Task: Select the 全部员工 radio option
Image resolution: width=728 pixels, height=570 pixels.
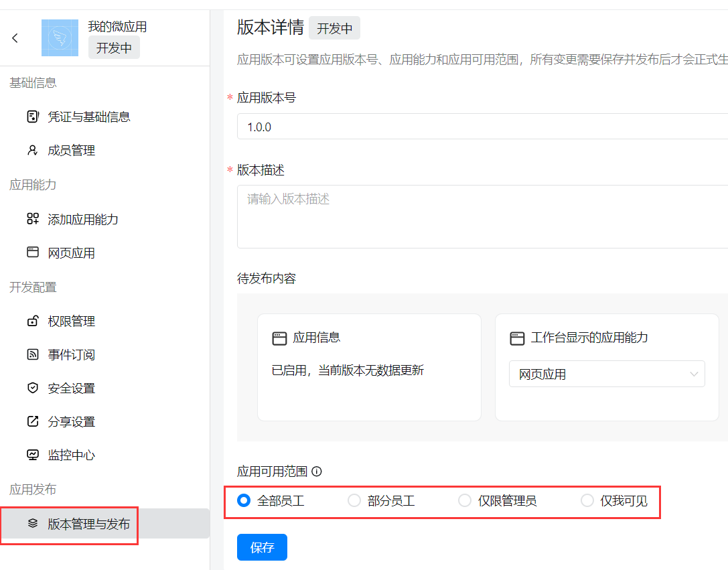Action: pyautogui.click(x=244, y=500)
